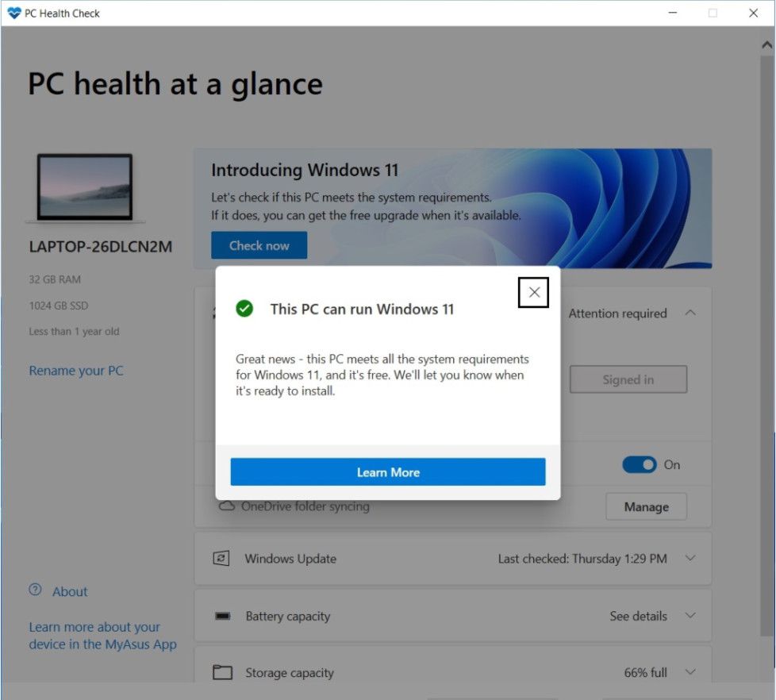This screenshot has height=700, width=776.
Task: Click the Battery capacity icon
Action: [x=223, y=616]
